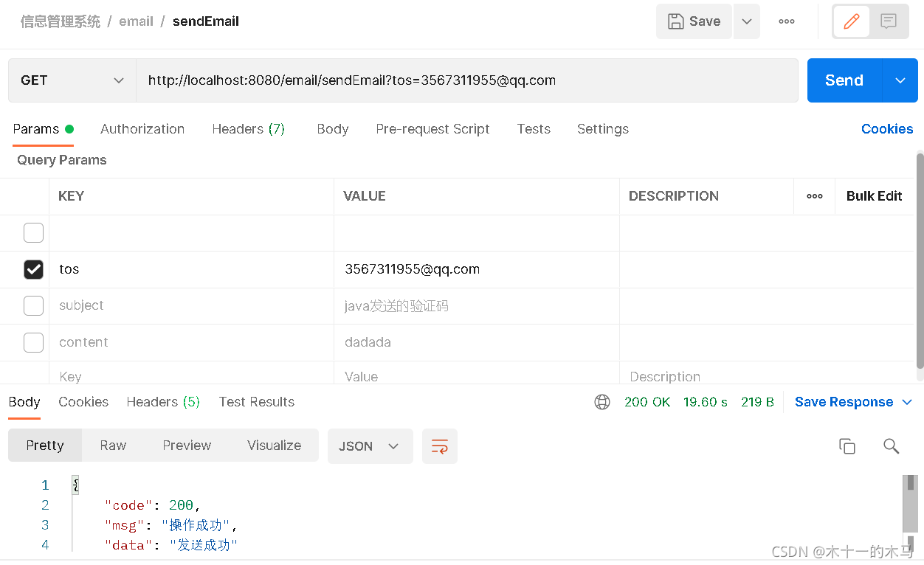924x565 pixels.
Task: Open the response Headers (5) tab
Action: pyautogui.click(x=163, y=402)
